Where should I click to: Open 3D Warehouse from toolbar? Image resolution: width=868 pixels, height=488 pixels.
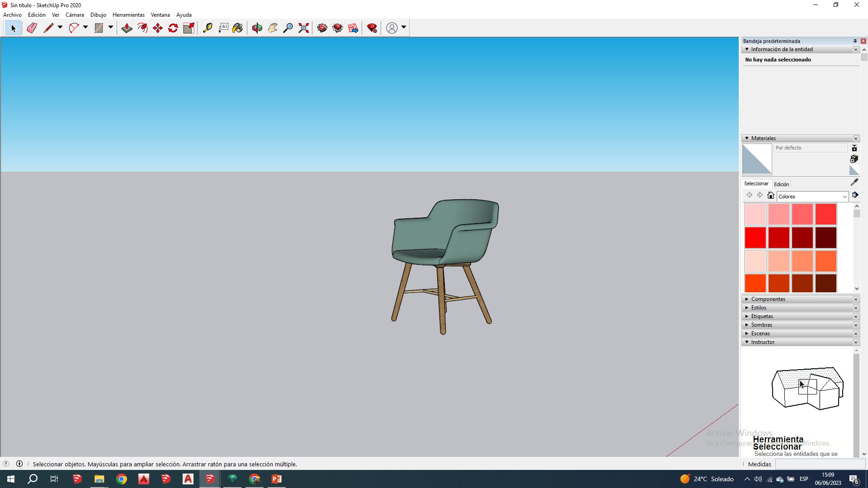[322, 28]
